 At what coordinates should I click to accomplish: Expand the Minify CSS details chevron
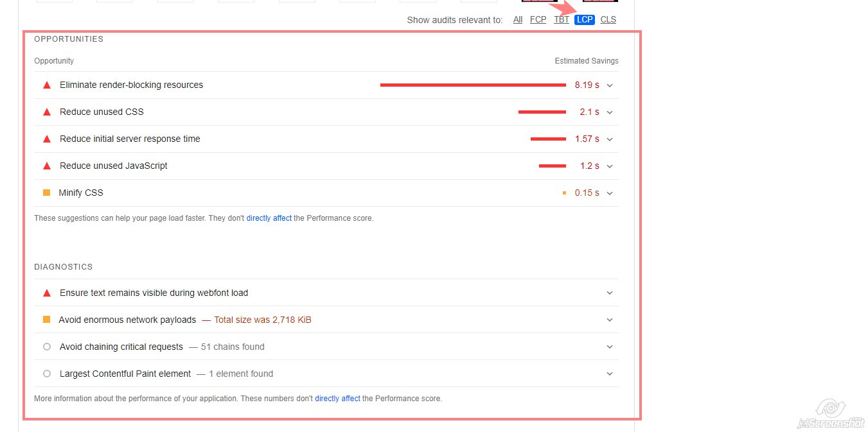click(610, 193)
